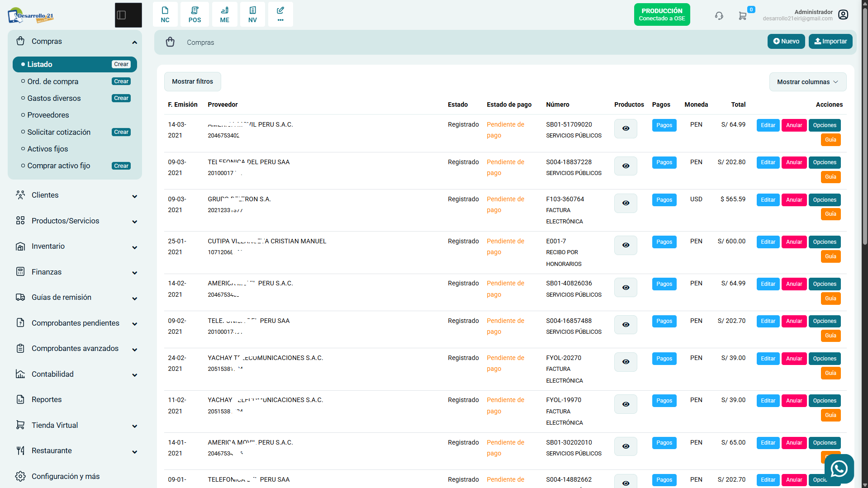
Task: Open the shopping cart icon
Action: point(742,16)
